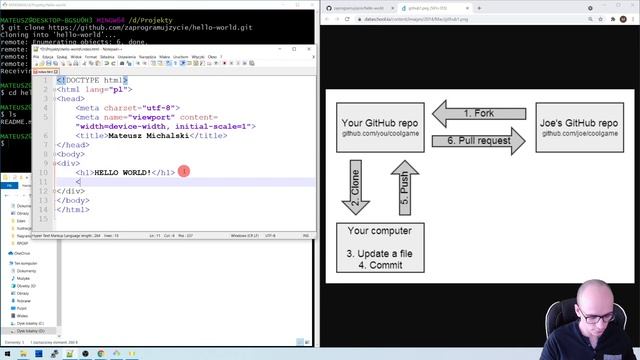Image resolution: width=640 pixels, height=360 pixels.
Task: Open the Format menu in Notepad++
Action: (x=91, y=57)
